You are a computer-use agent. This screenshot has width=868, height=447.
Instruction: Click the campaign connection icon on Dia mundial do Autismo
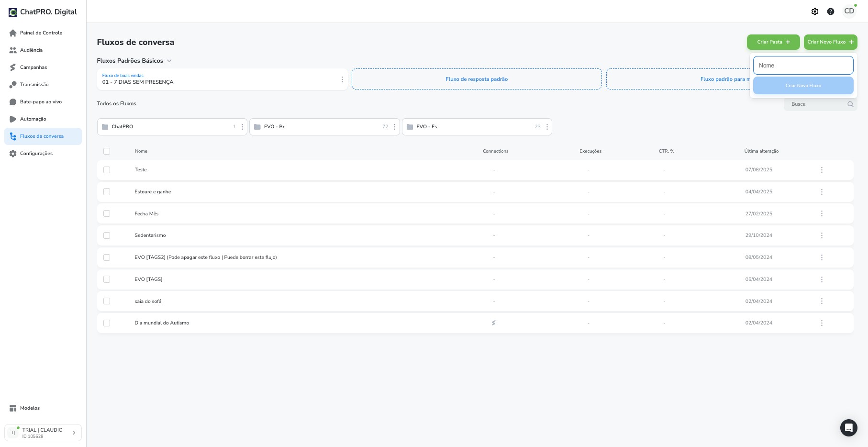click(x=493, y=323)
